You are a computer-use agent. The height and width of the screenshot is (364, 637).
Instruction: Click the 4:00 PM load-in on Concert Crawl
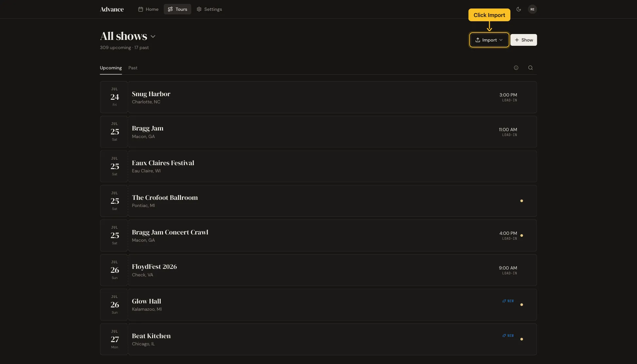point(508,235)
